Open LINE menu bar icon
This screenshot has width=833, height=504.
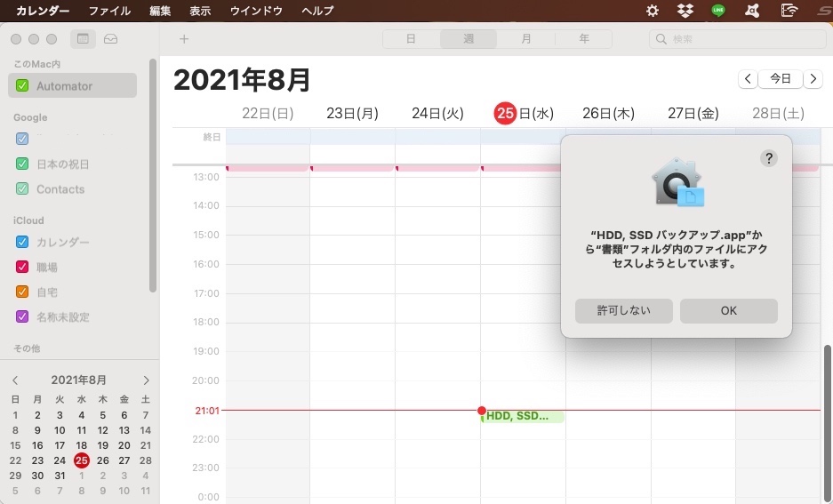[718, 11]
